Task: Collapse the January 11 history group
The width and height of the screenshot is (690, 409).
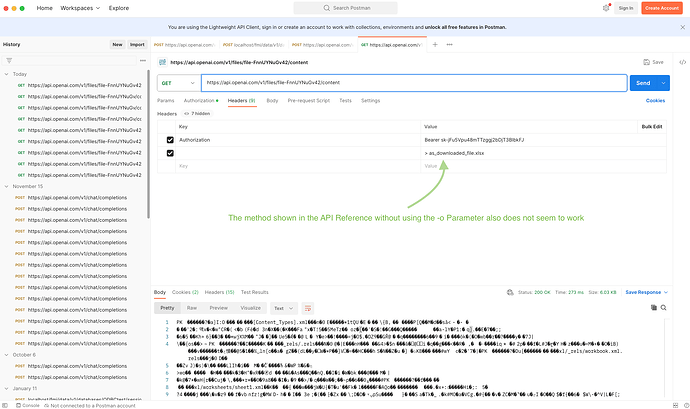Action: [6, 388]
